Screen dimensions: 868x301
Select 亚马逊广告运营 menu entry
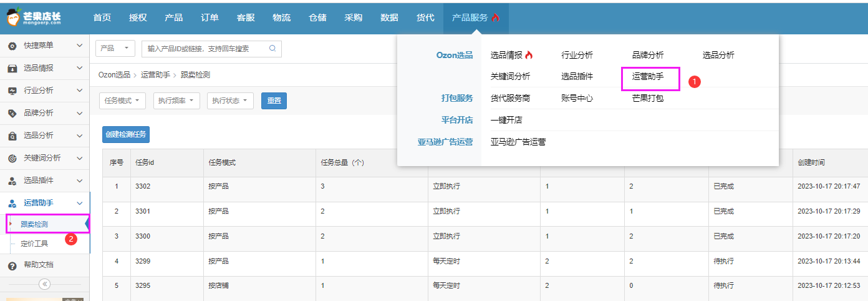[x=518, y=142]
